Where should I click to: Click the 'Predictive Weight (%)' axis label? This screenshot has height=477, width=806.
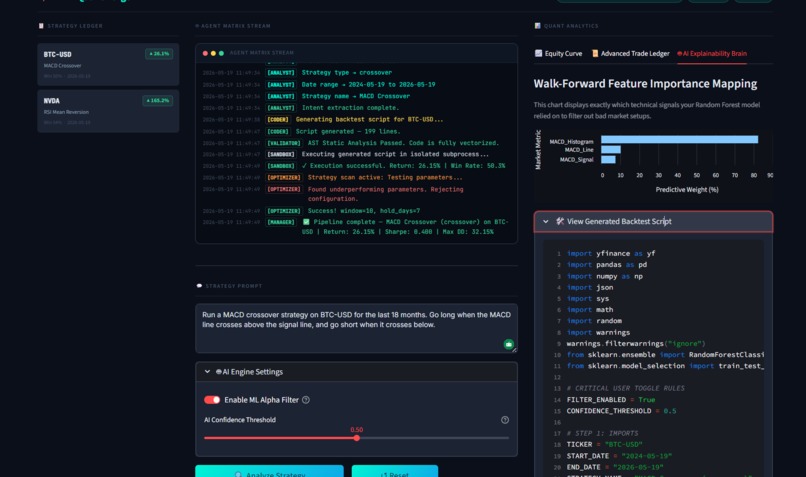(x=687, y=190)
